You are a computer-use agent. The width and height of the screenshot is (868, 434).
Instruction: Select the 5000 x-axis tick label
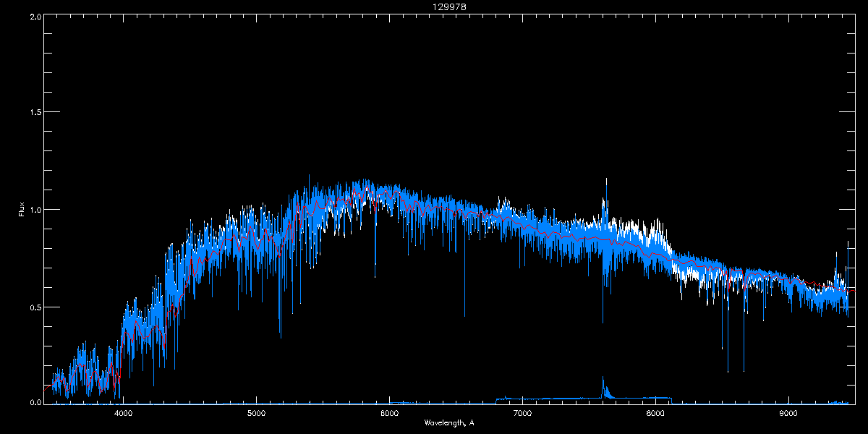tap(256, 413)
